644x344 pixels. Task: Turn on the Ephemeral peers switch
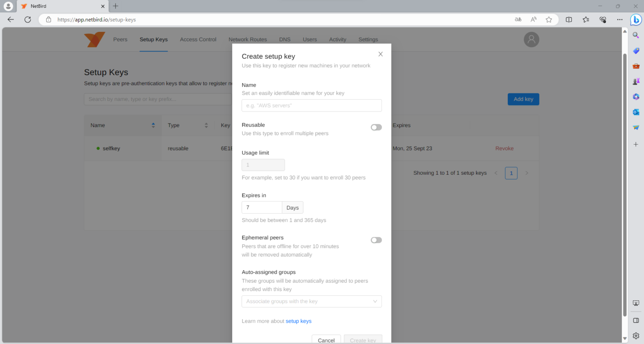coord(376,240)
